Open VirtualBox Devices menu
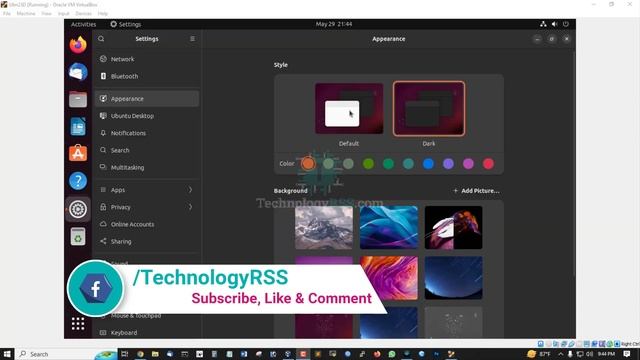The image size is (640, 360). tap(83, 13)
